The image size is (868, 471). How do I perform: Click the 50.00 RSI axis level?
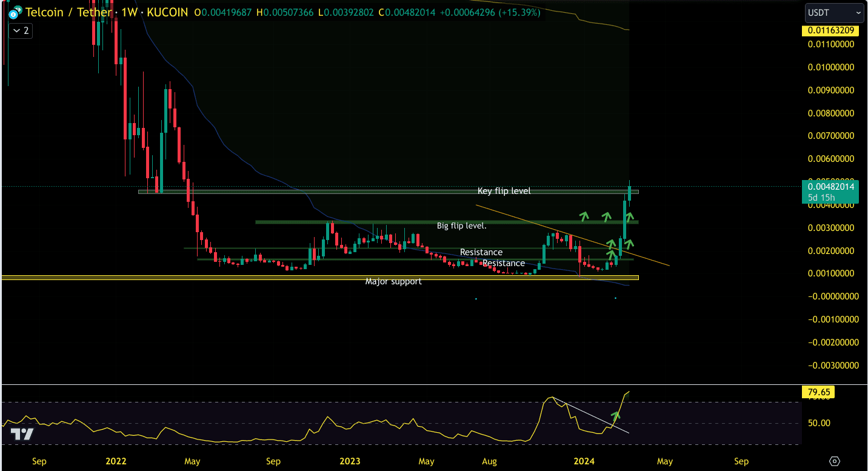click(818, 423)
